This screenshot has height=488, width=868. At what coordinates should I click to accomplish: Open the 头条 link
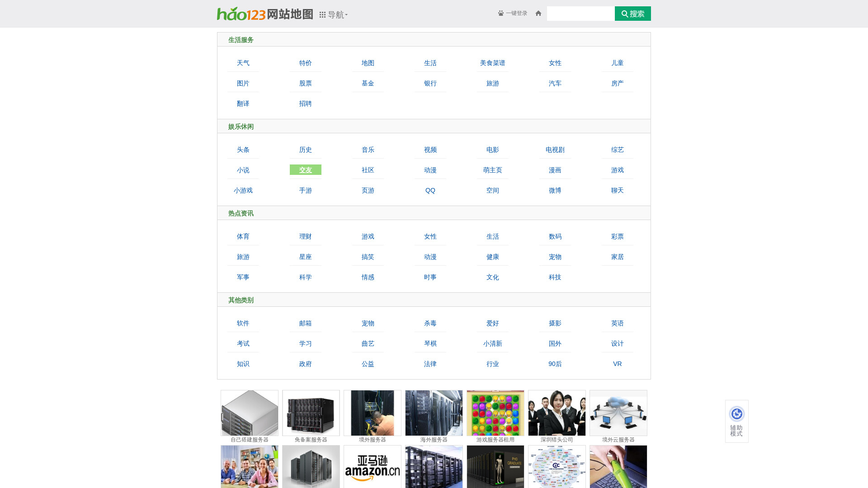[x=243, y=150]
